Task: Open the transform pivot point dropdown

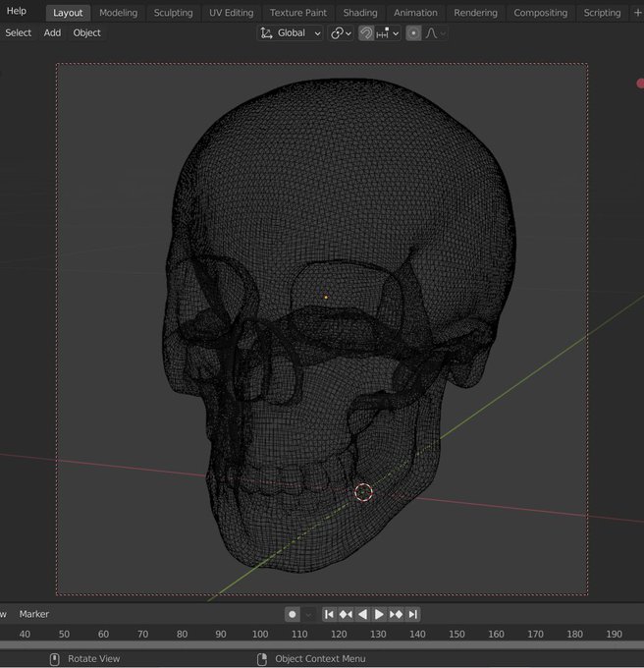Action: [x=342, y=32]
